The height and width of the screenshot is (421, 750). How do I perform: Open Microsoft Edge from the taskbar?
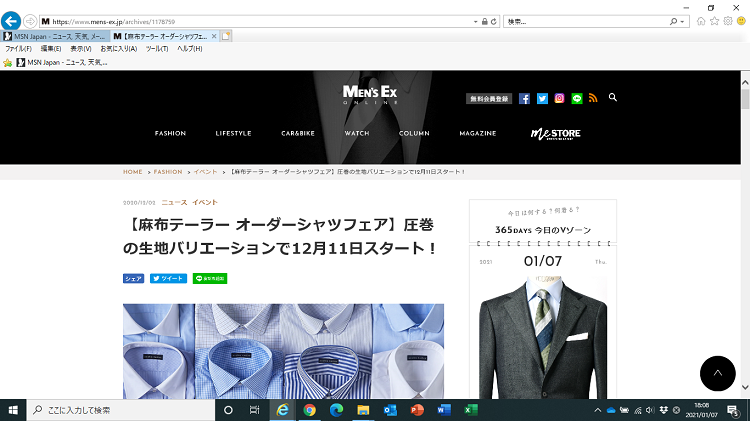pos(336,410)
